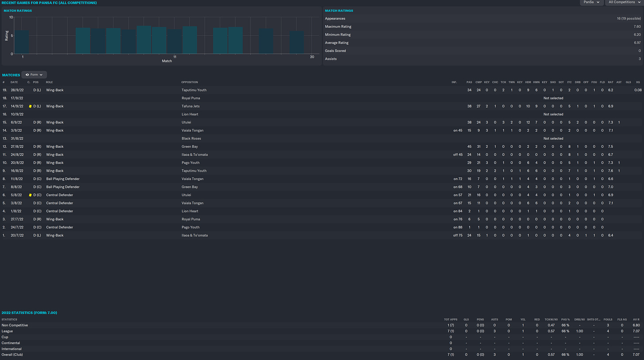Click 'Central Defender' role on 3/8/22 row
The width and height of the screenshot is (644, 360).
(x=60, y=203)
